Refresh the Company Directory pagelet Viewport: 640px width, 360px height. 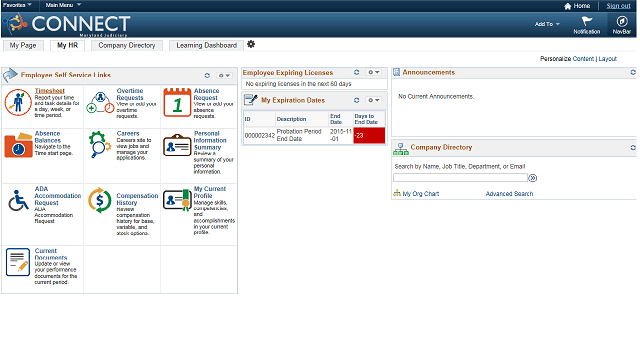click(633, 147)
